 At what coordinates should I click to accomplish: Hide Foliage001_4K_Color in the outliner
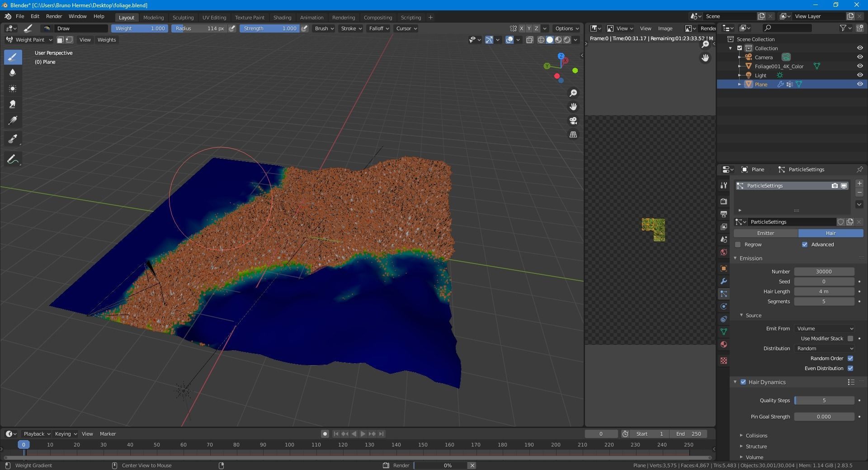click(860, 66)
